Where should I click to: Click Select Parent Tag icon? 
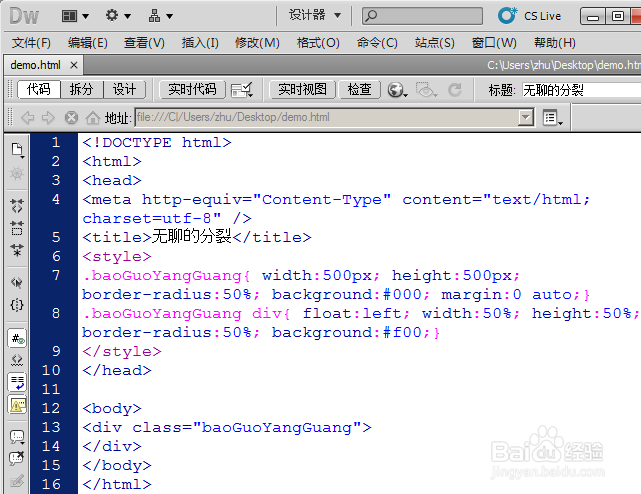click(x=17, y=283)
